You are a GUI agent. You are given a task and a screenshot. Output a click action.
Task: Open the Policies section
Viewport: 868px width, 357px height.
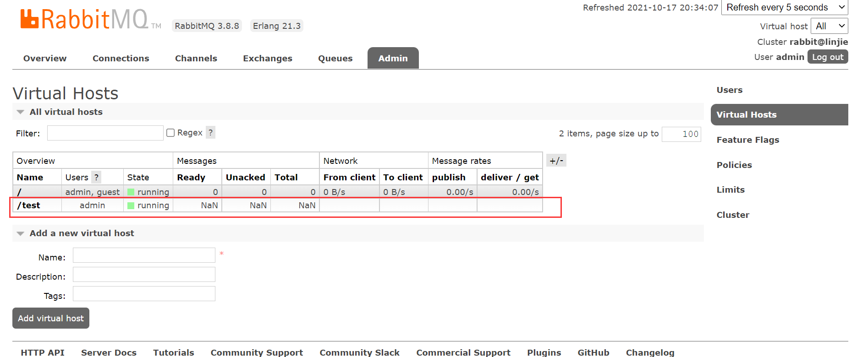click(734, 165)
